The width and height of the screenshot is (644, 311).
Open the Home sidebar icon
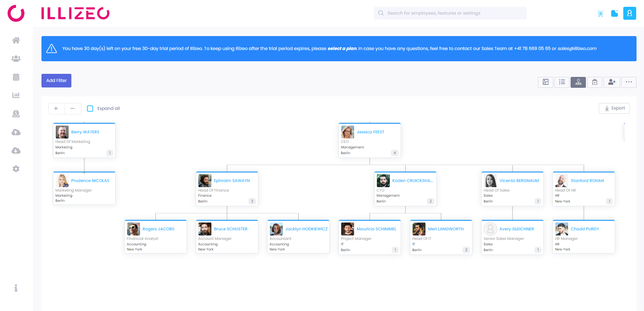(x=16, y=40)
